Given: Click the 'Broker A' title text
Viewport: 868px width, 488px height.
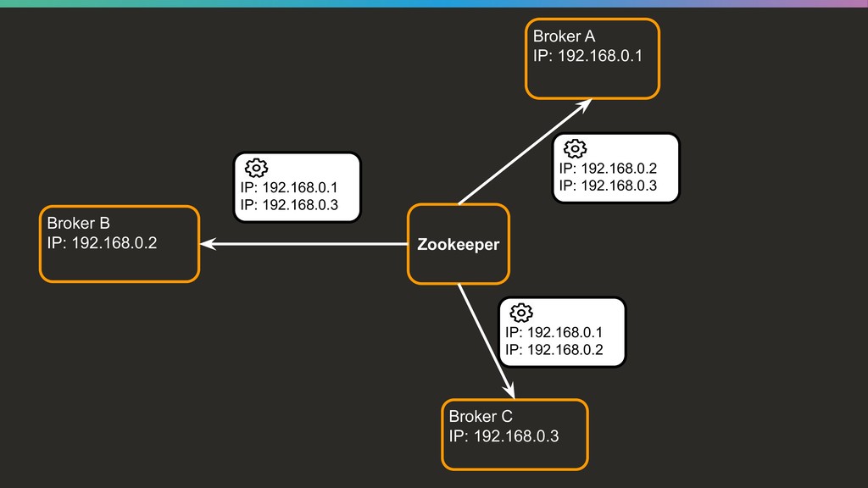Looking at the screenshot, I should 564,36.
